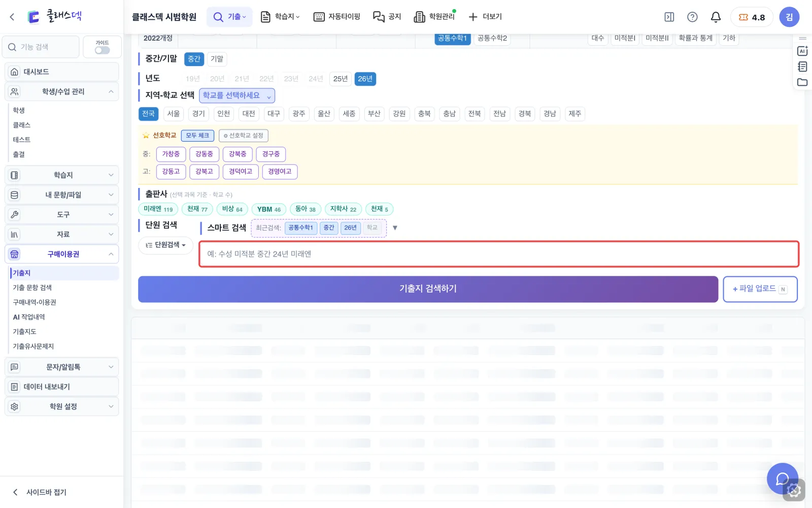Collapse sidebar via 사이드바 접기
This screenshot has width=812, height=508.
[x=40, y=492]
